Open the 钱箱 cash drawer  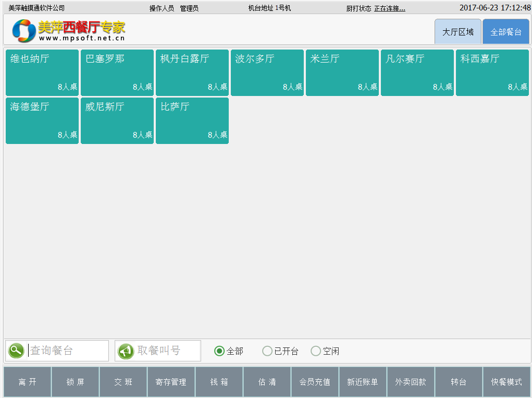pos(219,382)
